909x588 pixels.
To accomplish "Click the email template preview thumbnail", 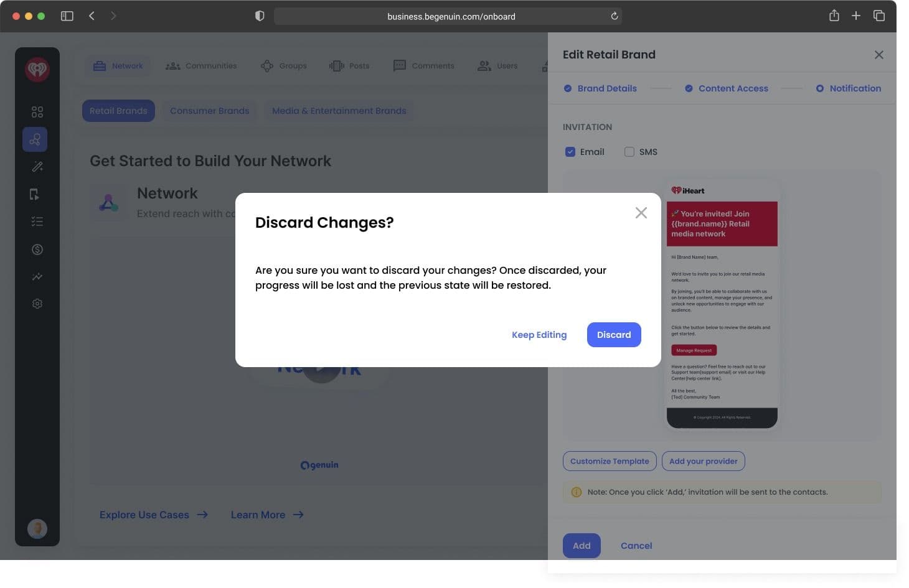I will pyautogui.click(x=722, y=304).
